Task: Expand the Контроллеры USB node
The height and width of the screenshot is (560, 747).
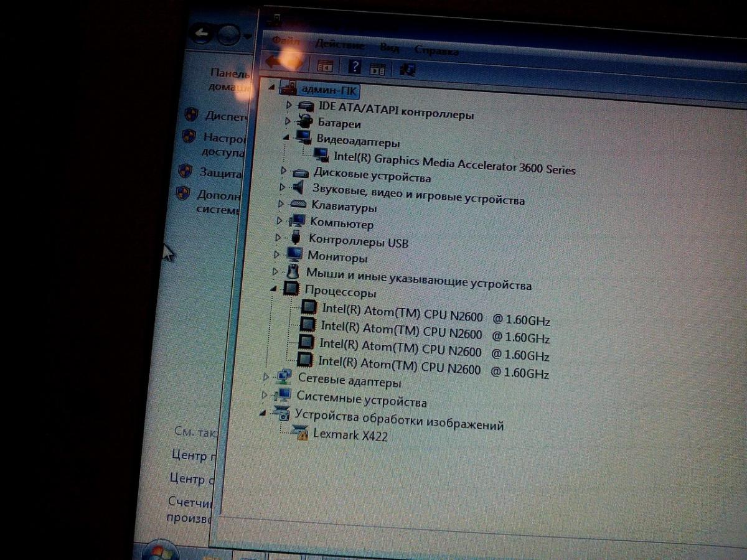Action: point(278,237)
